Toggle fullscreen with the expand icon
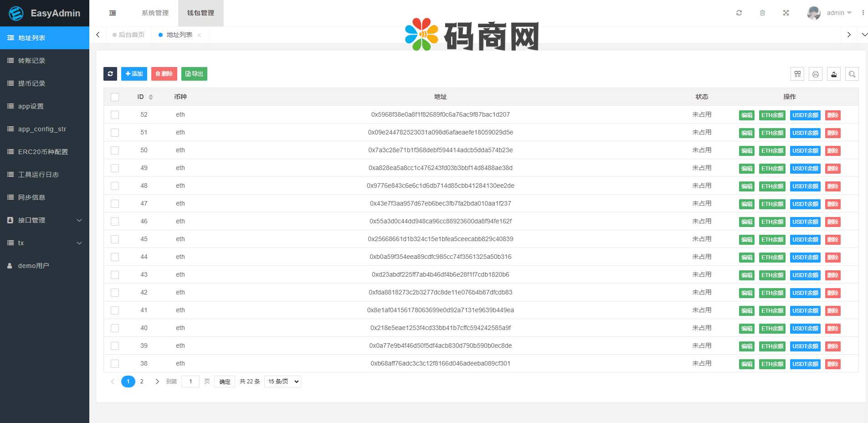The image size is (868, 423). click(x=786, y=13)
